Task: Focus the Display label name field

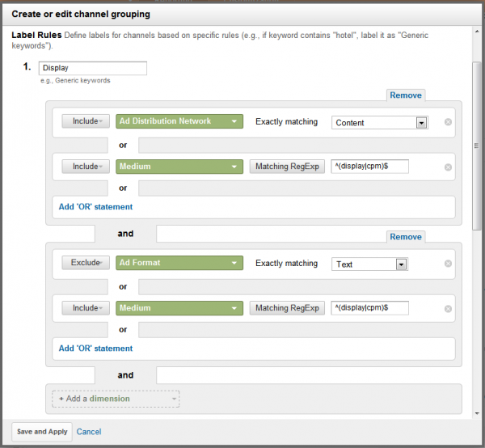Action: point(92,69)
